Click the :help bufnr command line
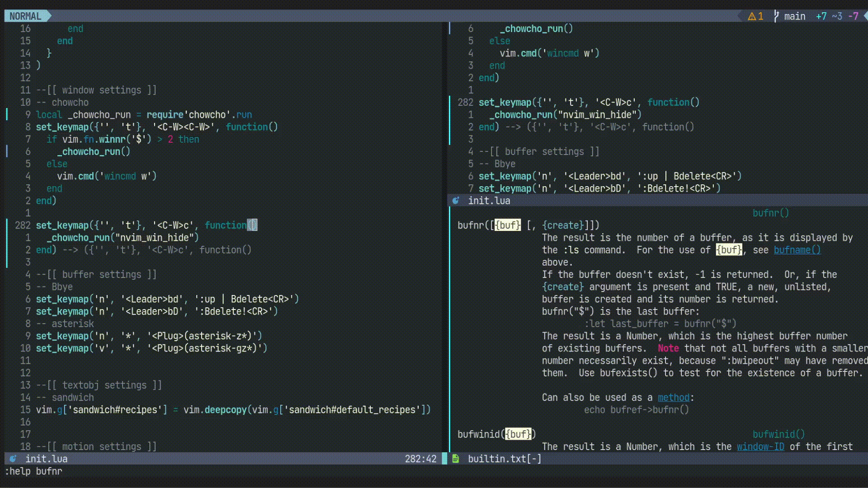 click(33, 471)
